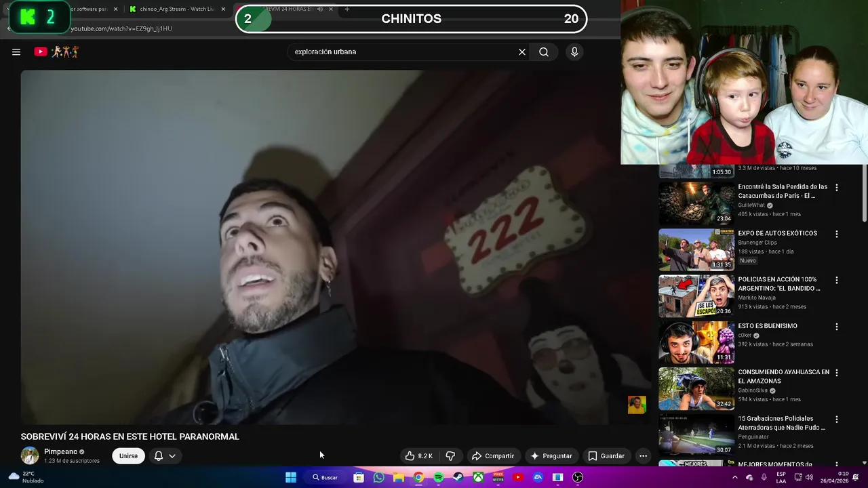Click the magnifier search button
Viewport: 868px width, 488px height.
point(544,52)
